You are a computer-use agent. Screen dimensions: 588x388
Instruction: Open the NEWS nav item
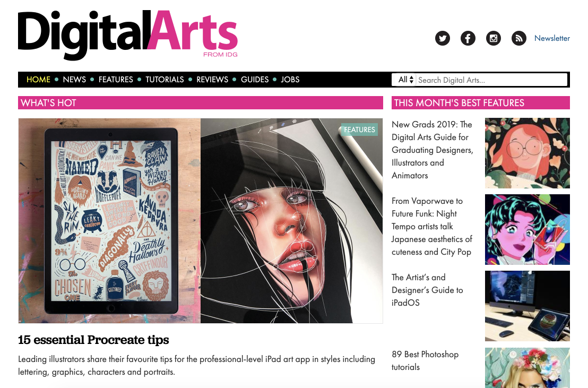click(x=74, y=80)
